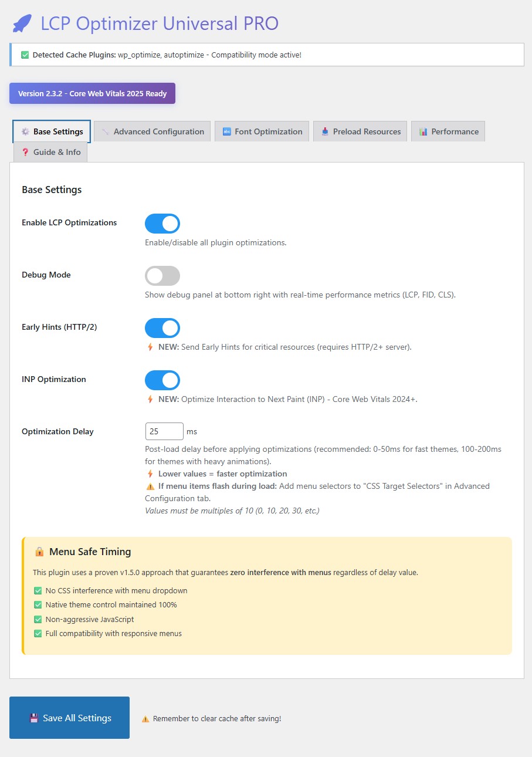
Task: Focus the Optimization Delay ms input field
Action: click(x=164, y=431)
